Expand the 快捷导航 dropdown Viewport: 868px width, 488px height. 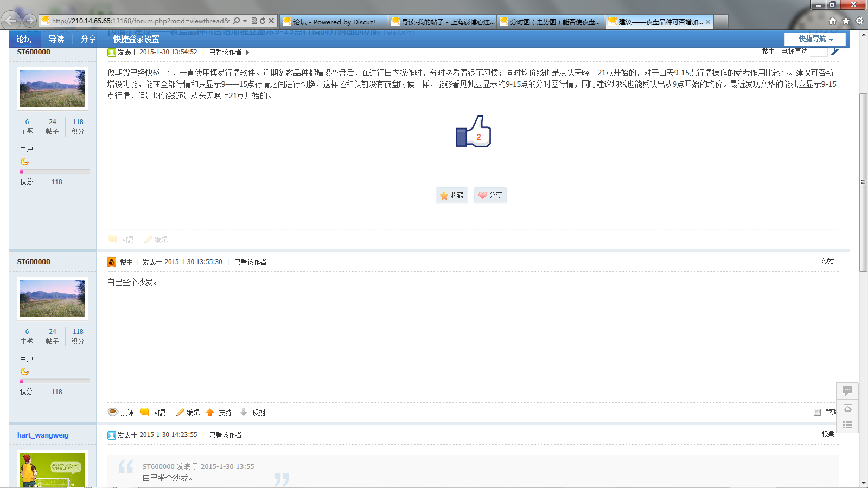[815, 39]
